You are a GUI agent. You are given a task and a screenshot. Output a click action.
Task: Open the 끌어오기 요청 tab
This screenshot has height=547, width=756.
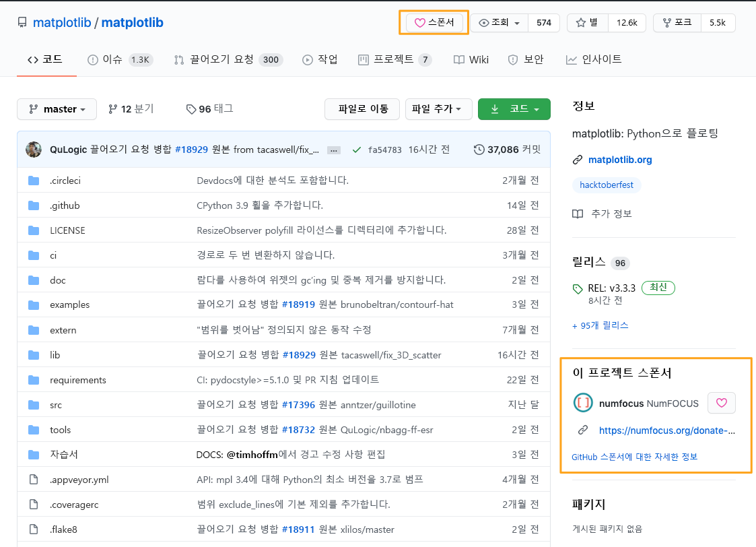(228, 59)
